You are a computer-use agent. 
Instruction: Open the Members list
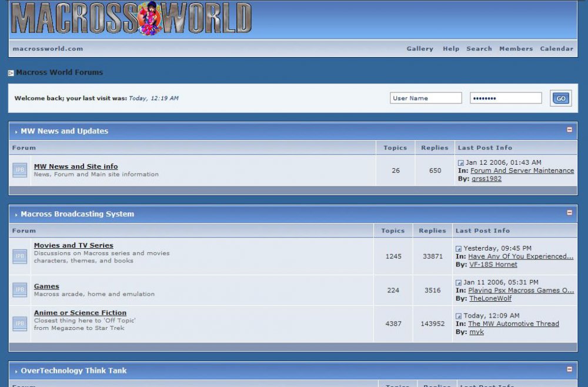[x=516, y=49]
